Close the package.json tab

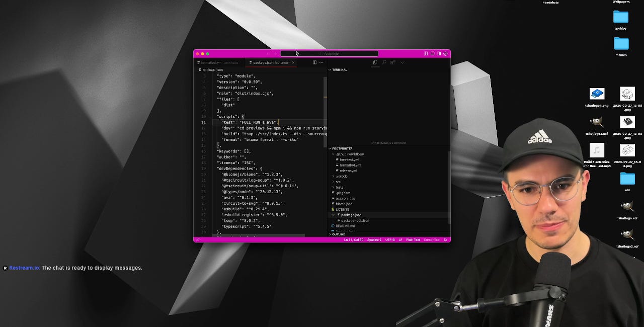[293, 62]
